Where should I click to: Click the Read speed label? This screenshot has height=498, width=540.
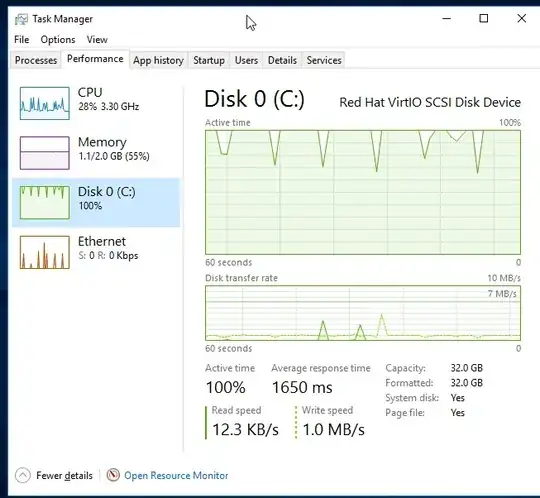236,410
